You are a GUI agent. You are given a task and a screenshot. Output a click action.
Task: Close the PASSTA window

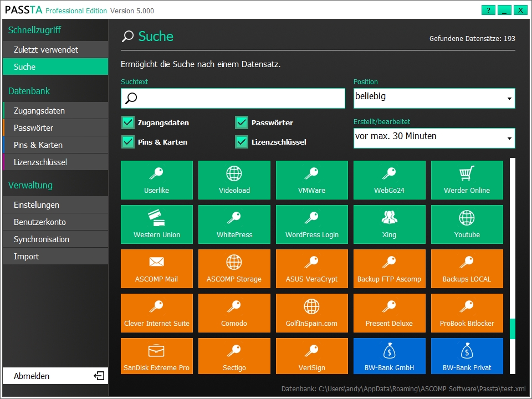520,10
